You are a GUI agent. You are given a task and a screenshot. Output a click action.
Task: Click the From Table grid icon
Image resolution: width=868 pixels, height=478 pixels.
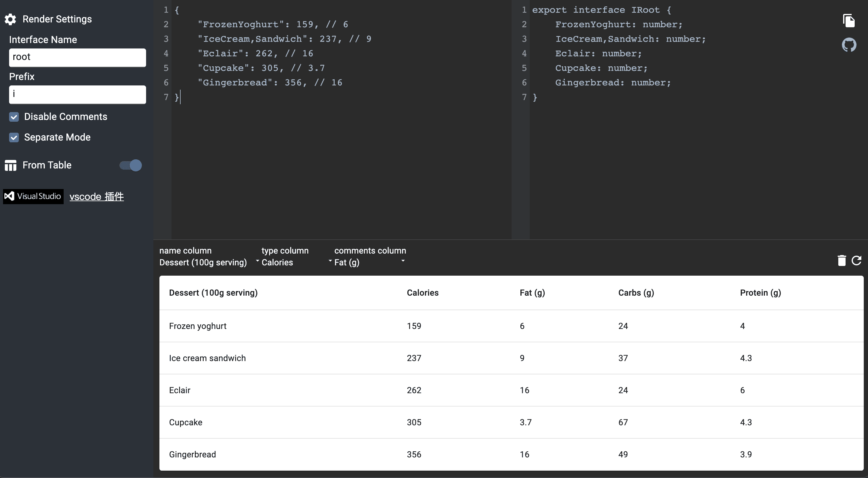[x=10, y=165]
